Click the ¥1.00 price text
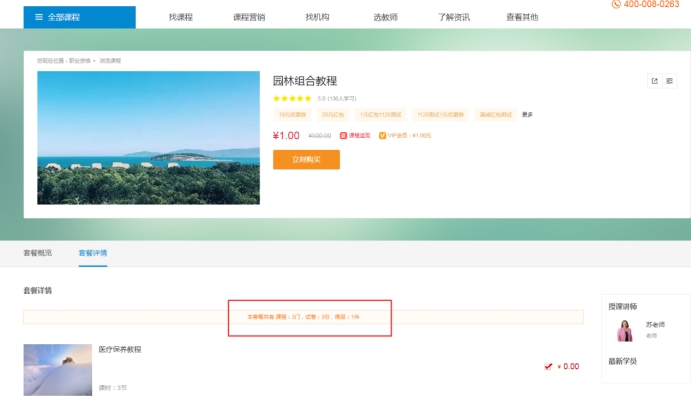 click(x=286, y=136)
